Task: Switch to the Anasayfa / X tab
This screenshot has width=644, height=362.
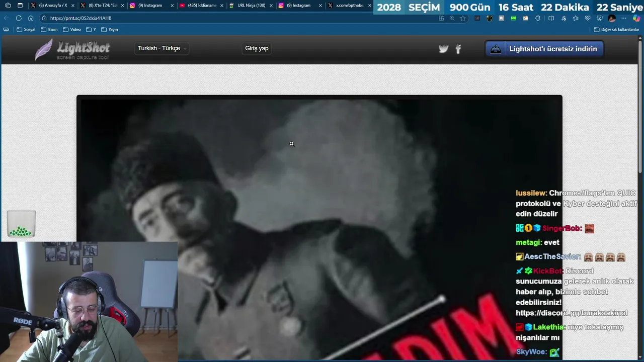Action: (52, 6)
